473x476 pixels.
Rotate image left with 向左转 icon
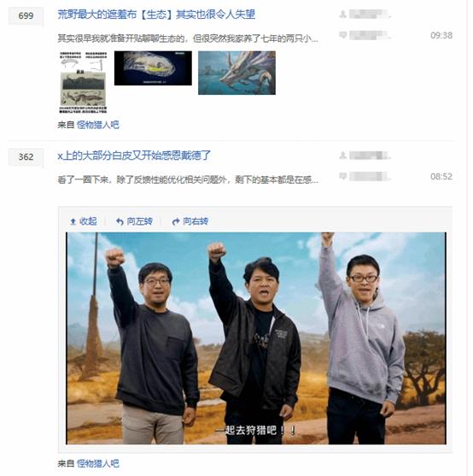click(120, 221)
